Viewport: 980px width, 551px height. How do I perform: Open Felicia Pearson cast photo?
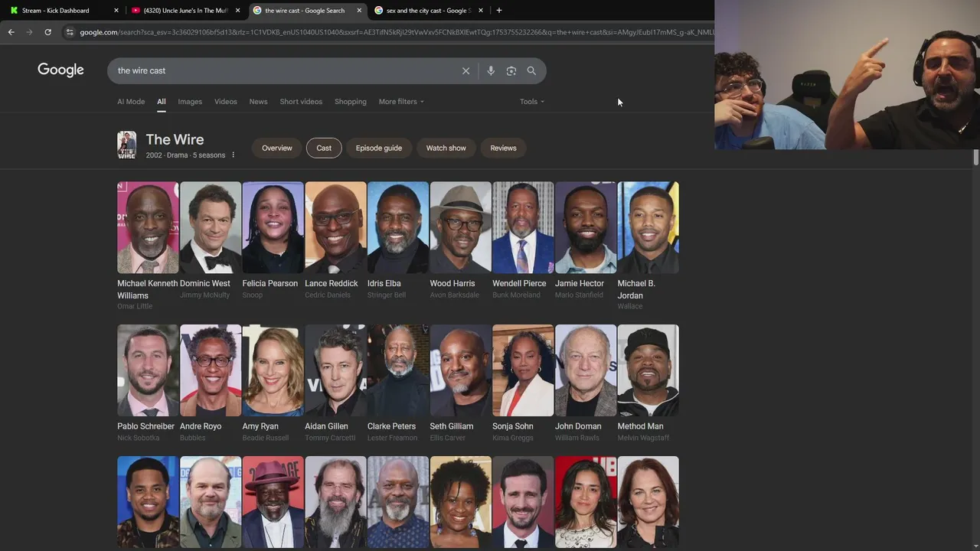(273, 227)
